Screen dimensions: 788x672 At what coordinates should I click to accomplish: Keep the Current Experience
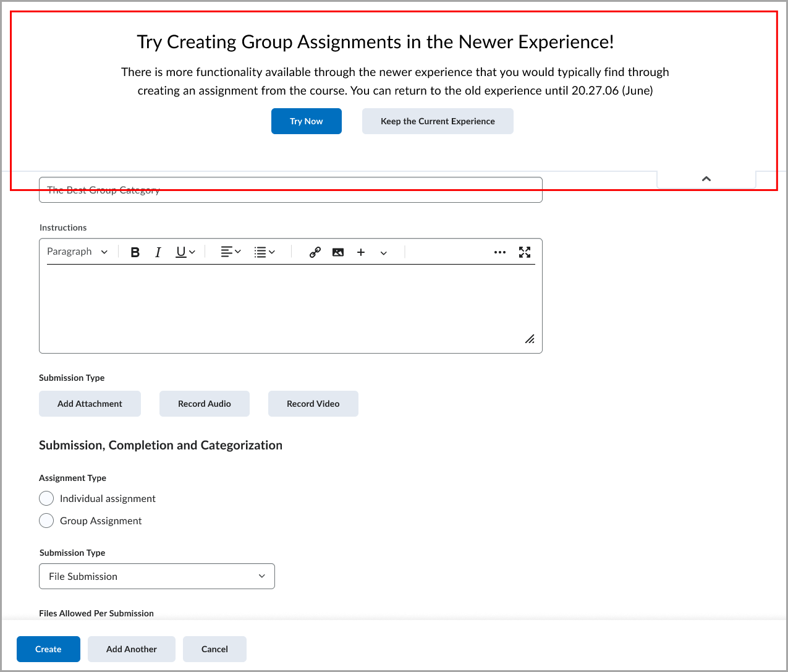(x=437, y=121)
